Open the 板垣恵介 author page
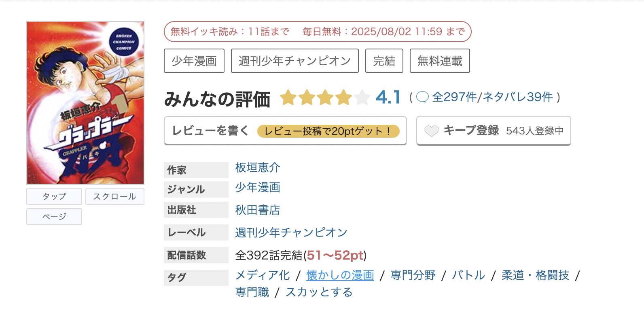This screenshot has width=644, height=315. (258, 168)
